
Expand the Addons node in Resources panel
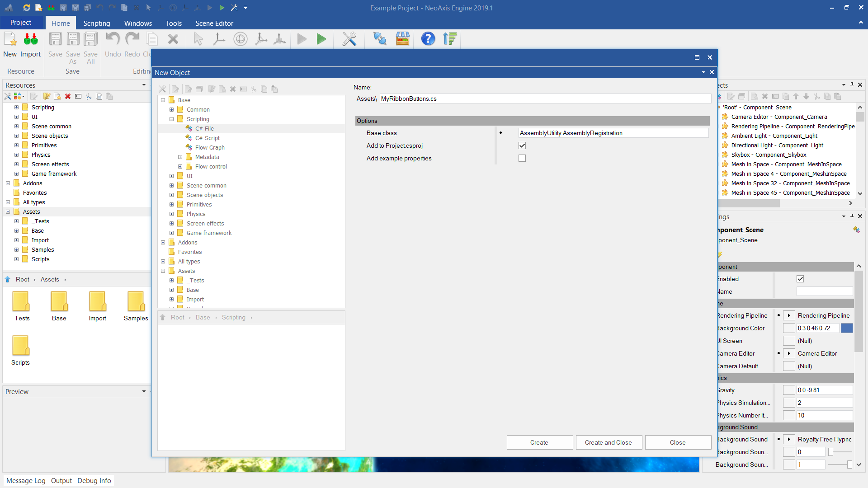[8, 183]
